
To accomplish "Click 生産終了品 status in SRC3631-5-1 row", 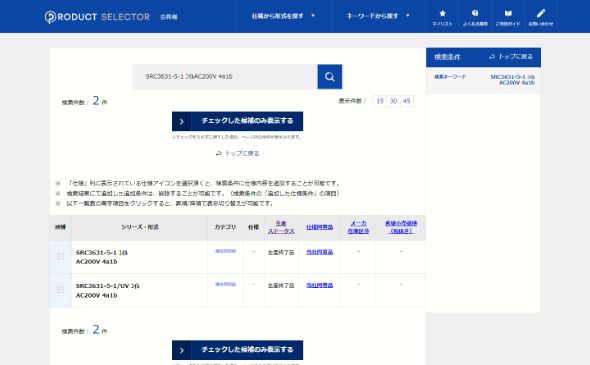I will pyautogui.click(x=281, y=252).
